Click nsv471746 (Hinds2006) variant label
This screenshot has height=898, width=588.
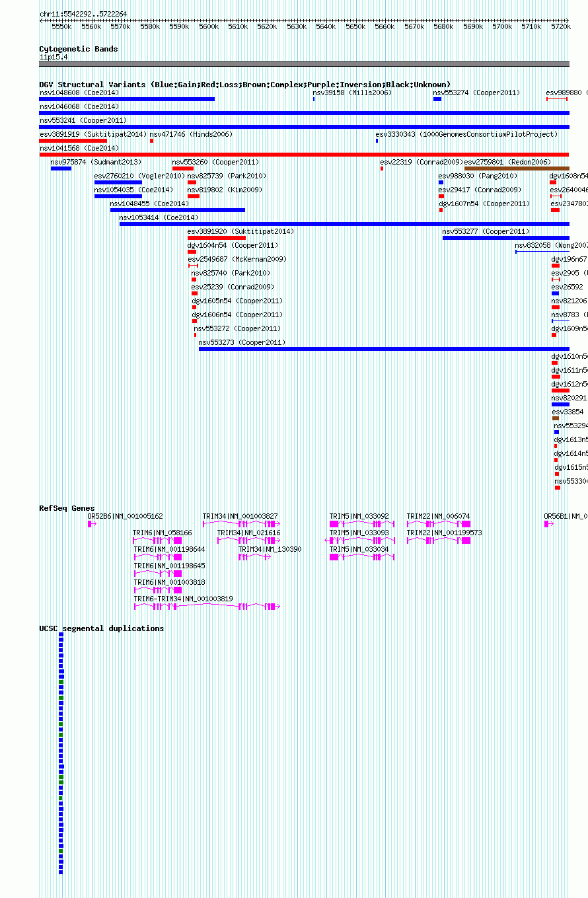(x=191, y=134)
